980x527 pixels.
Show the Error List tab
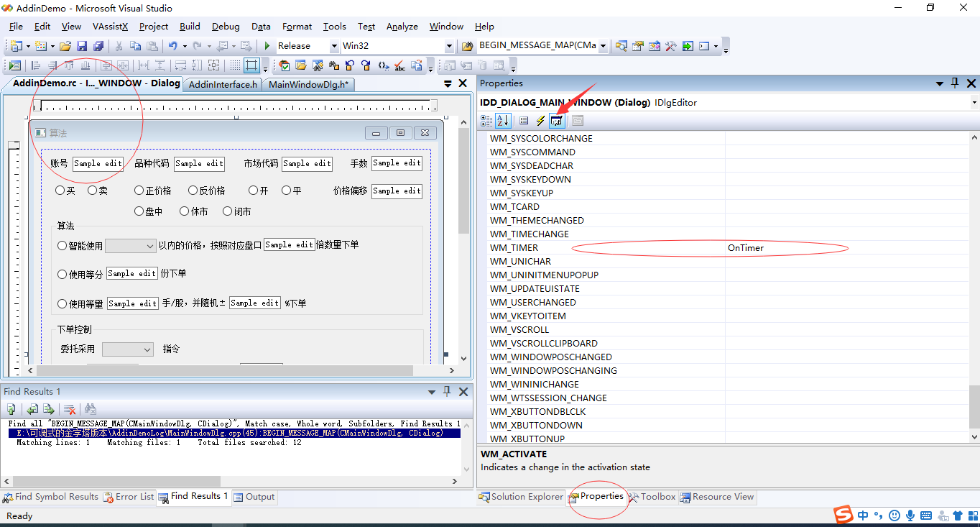point(129,497)
